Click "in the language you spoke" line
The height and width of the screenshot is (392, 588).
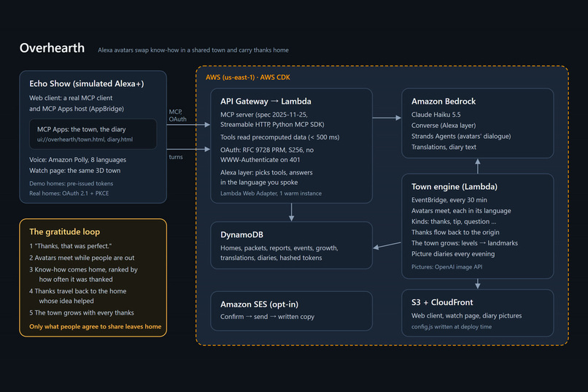coord(259,182)
